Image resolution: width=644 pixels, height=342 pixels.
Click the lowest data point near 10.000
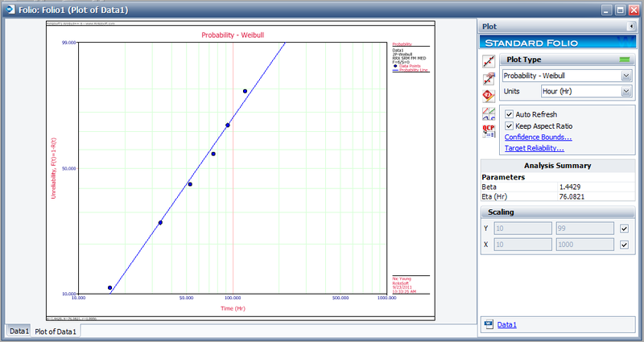pos(109,288)
